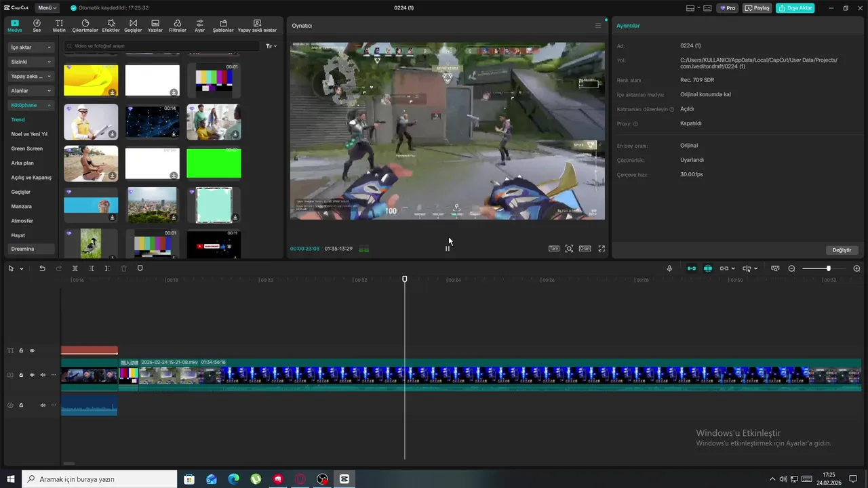868x488 pixels.
Task: Open the Ses audio panel
Action: (x=37, y=26)
